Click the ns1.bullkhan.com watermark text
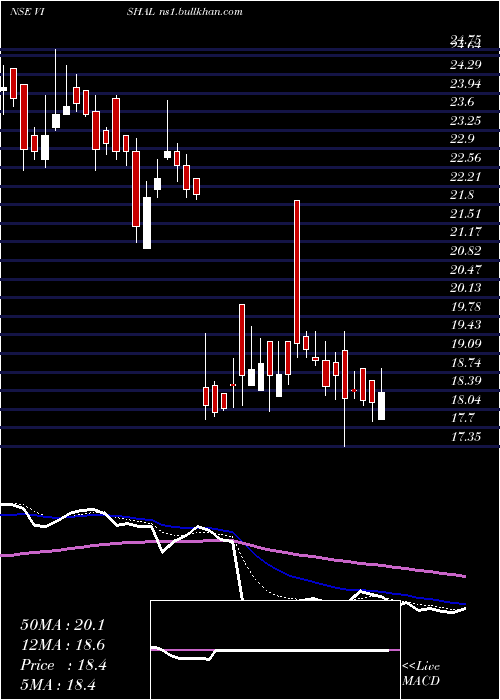This screenshot has width=500, height=700. coord(200,12)
